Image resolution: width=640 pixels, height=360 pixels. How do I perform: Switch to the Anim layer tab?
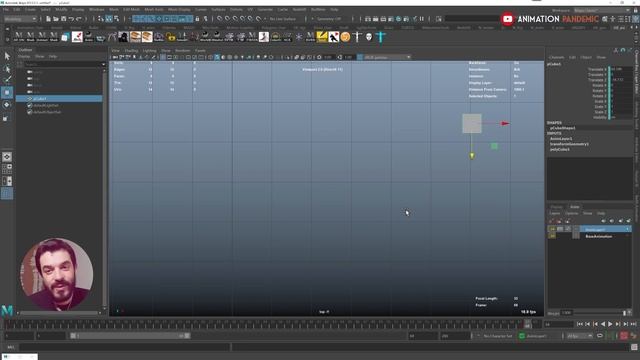click(x=574, y=207)
